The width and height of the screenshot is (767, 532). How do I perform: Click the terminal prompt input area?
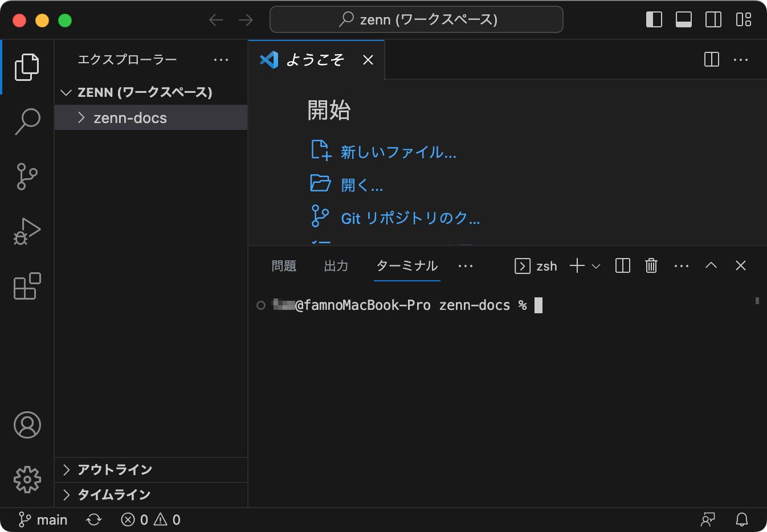538,306
